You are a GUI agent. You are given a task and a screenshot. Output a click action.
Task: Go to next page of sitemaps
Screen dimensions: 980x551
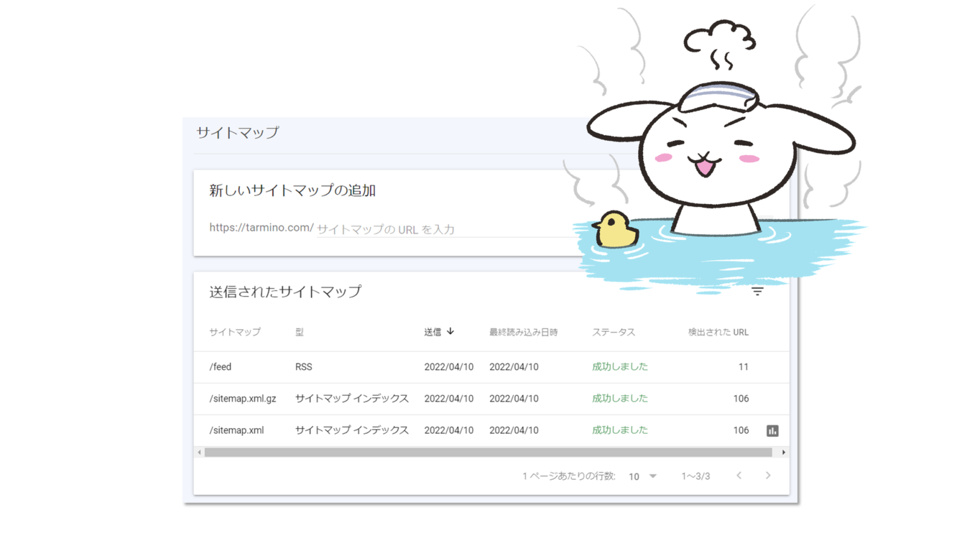[x=768, y=476]
